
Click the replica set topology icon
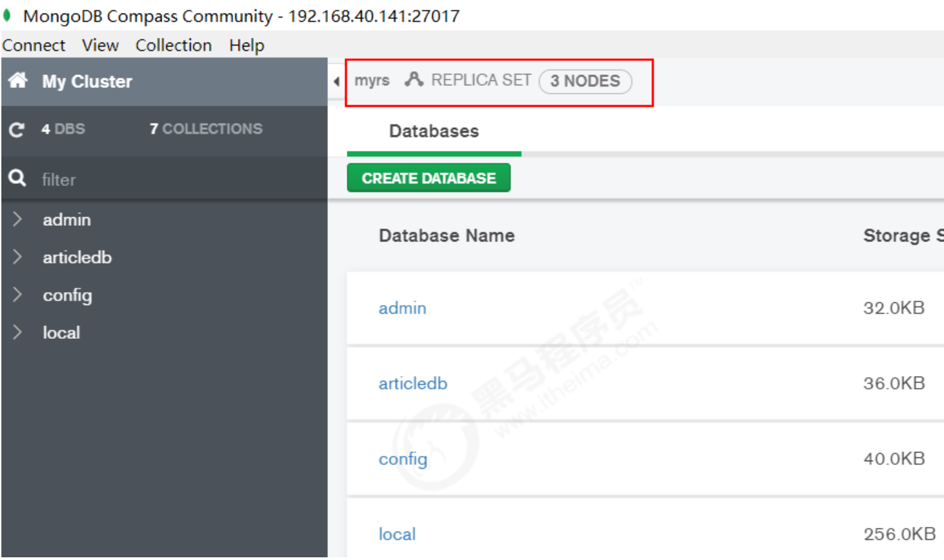click(x=414, y=80)
